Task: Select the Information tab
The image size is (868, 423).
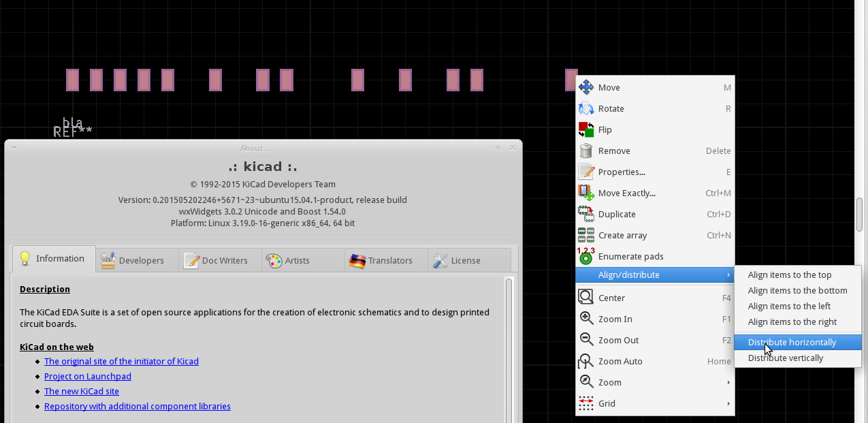Action: point(54,258)
